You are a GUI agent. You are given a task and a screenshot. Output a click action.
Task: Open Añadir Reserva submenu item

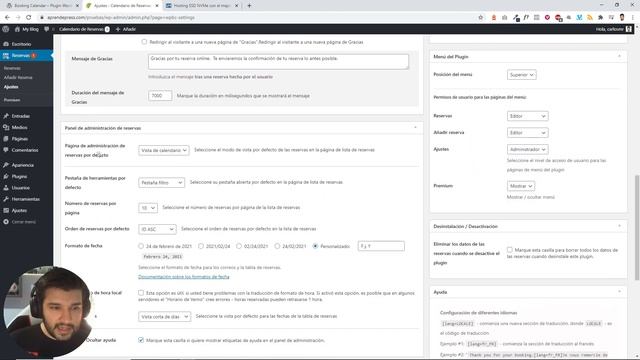pyautogui.click(x=18, y=77)
